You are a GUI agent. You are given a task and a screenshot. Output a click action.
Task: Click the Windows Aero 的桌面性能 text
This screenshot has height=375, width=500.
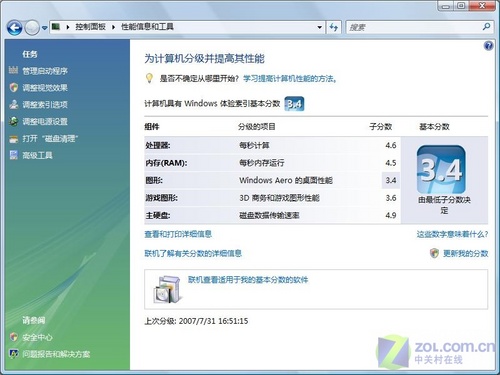coord(286,180)
